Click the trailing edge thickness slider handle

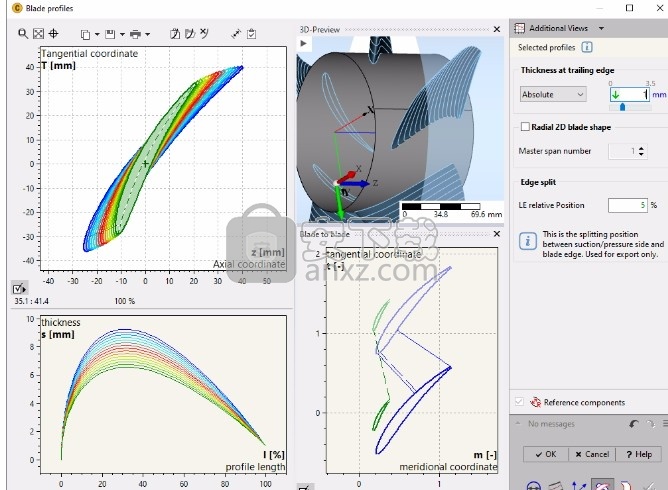(622, 107)
